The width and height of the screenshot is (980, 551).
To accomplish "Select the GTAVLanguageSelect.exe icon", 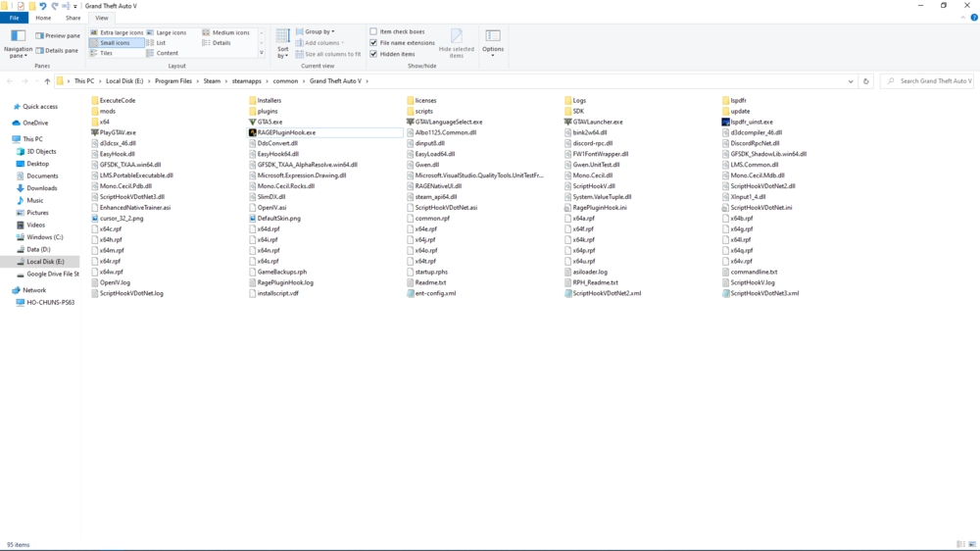I will (x=410, y=122).
